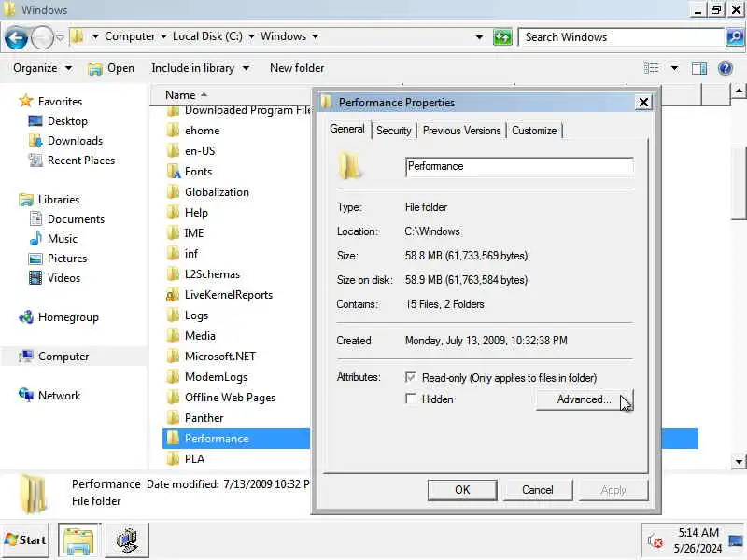This screenshot has width=747, height=560.
Task: Click the Apply button
Action: click(613, 490)
